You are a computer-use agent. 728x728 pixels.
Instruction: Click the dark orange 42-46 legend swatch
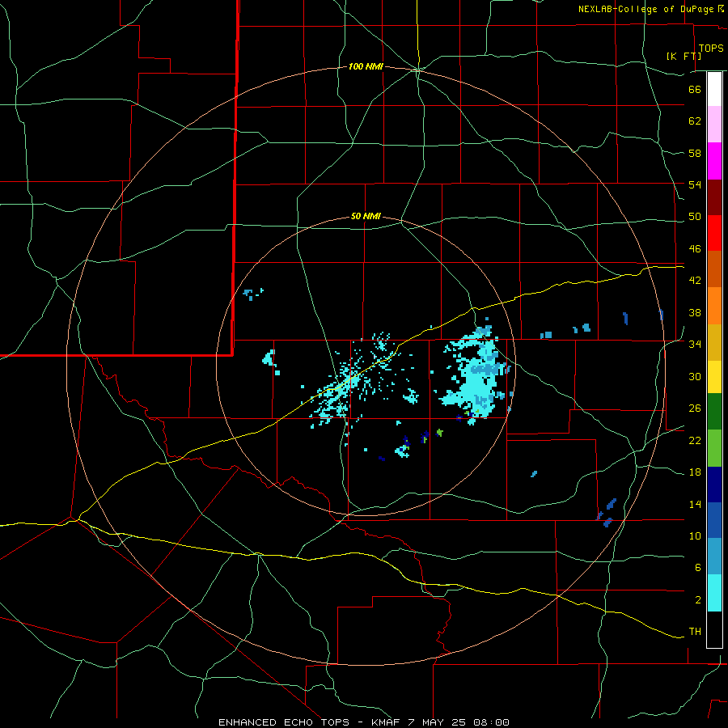point(714,269)
